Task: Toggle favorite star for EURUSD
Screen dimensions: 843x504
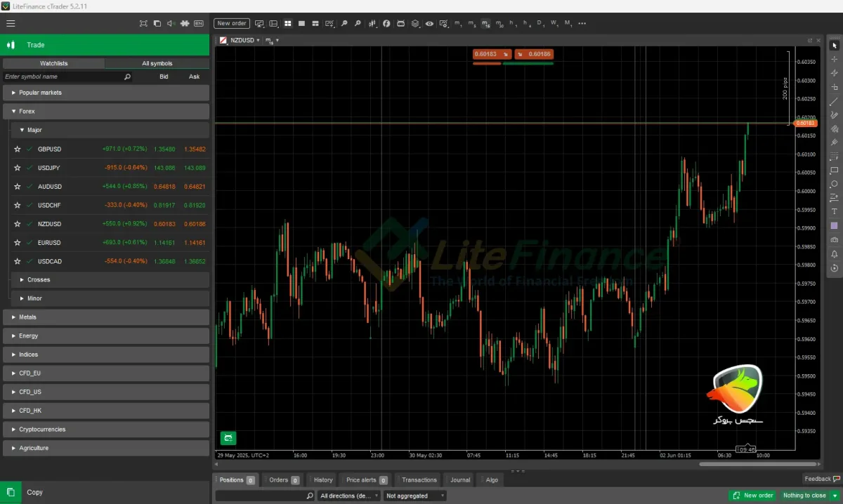Action: 18,243
